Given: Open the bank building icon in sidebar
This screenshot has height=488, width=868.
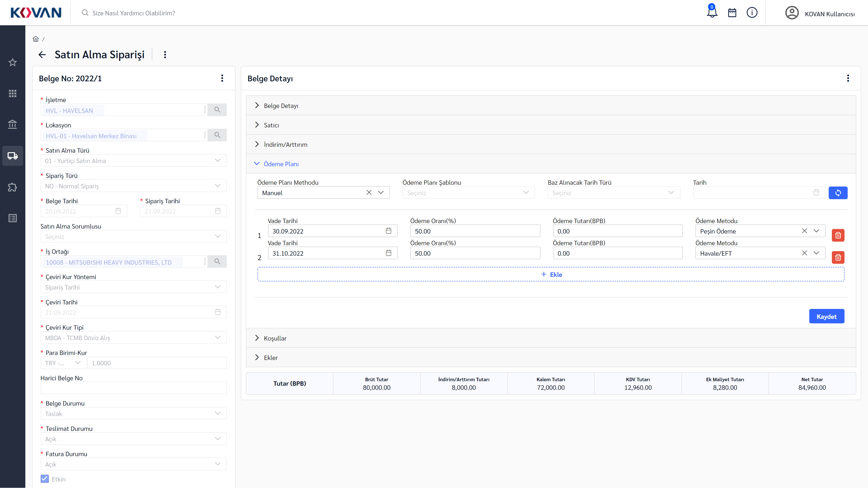Looking at the screenshot, I should (x=12, y=124).
